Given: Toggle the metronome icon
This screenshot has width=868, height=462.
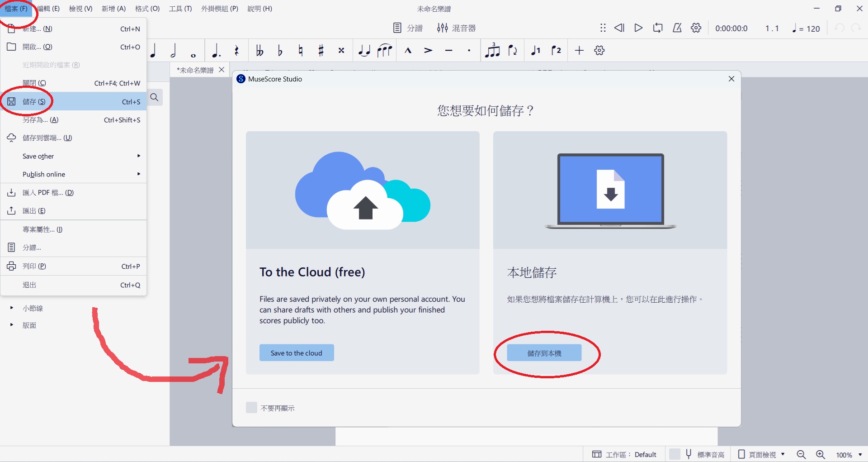Looking at the screenshot, I should tap(677, 28).
